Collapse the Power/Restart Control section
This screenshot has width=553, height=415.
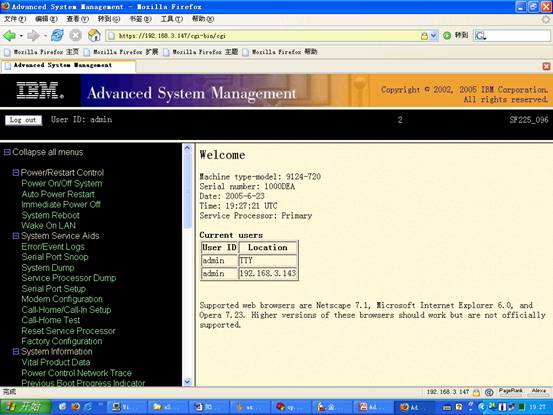[x=16, y=173]
